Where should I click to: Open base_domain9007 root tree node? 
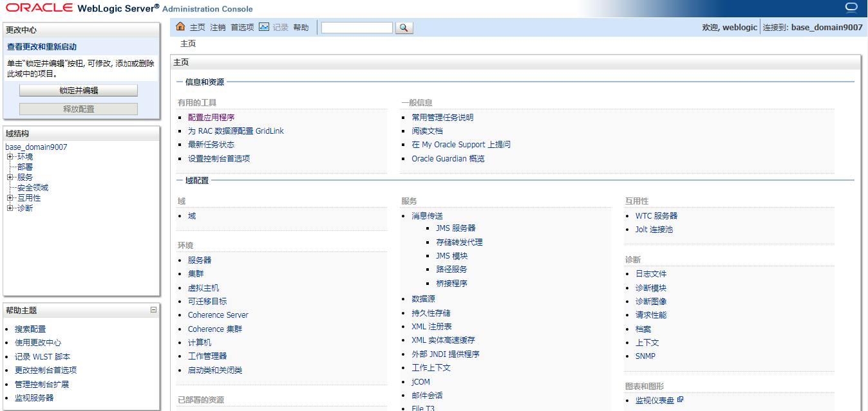click(36, 147)
